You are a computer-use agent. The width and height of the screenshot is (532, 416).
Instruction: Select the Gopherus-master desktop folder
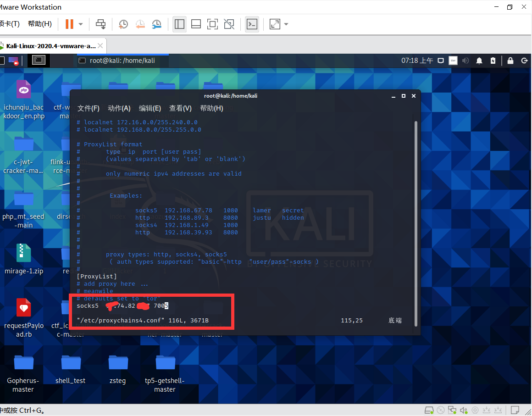pos(23,374)
